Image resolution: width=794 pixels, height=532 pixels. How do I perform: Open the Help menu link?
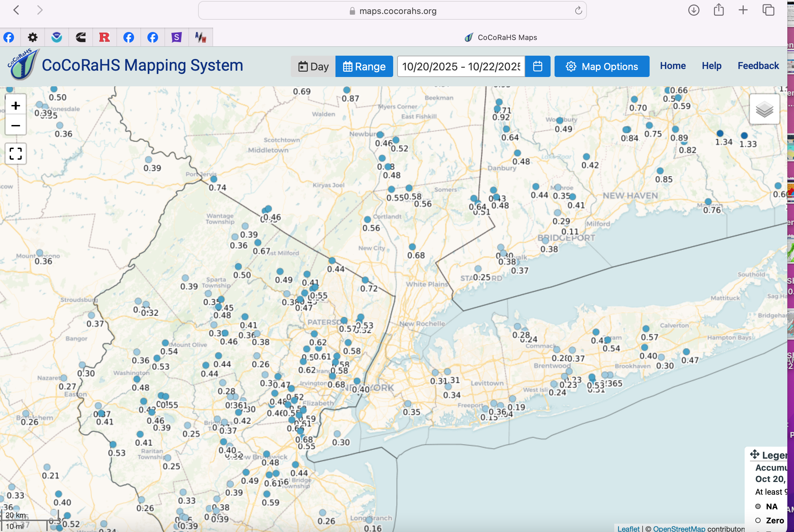711,66
